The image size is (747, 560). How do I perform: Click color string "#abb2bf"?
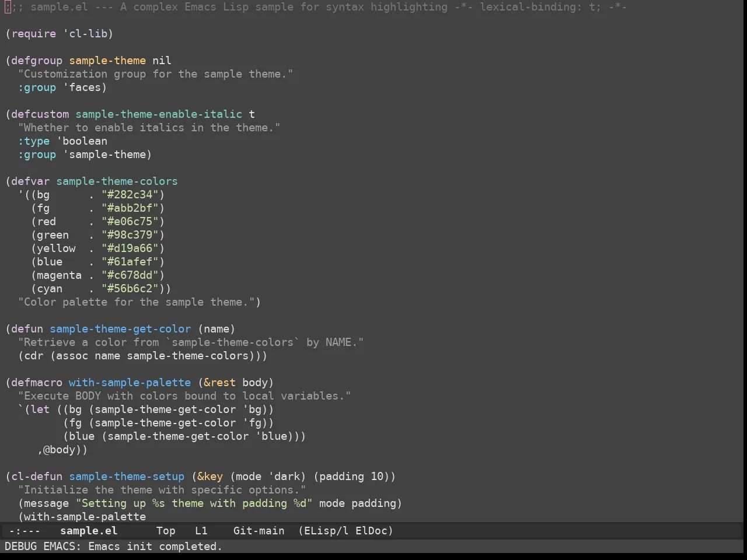point(130,208)
